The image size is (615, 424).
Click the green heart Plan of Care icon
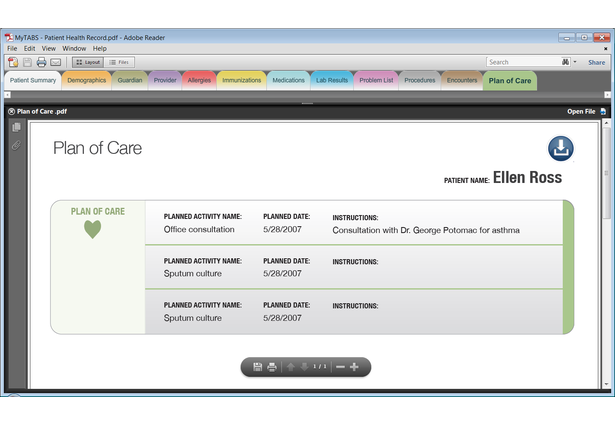pos(93,229)
